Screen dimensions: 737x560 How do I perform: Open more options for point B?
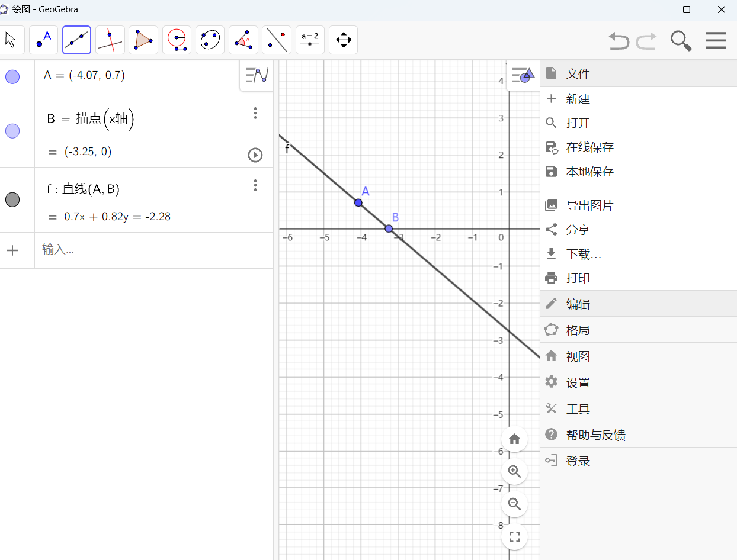[255, 113]
